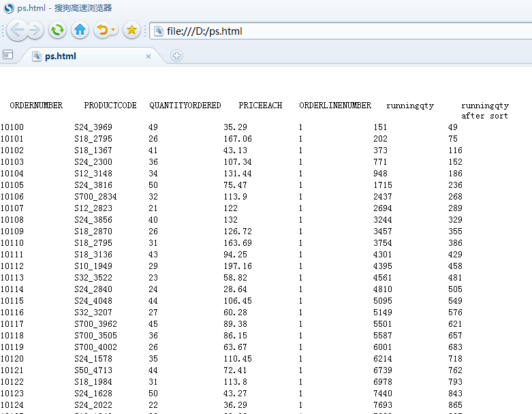Click product code S700_4002
This screenshot has height=414, width=532.
click(x=95, y=347)
